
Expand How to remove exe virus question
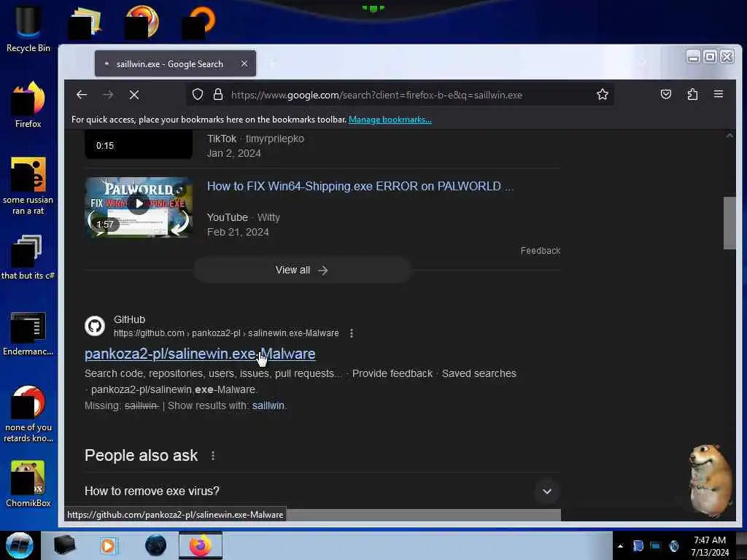(322, 491)
